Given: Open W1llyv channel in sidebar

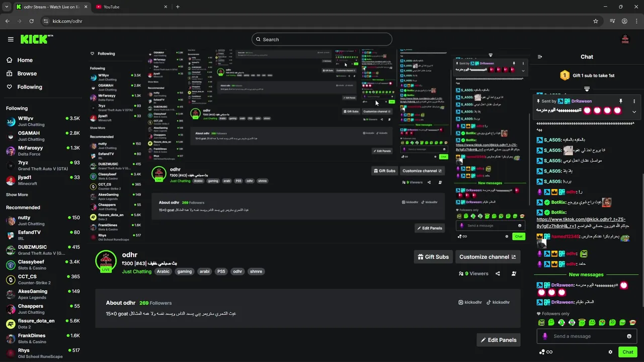Looking at the screenshot, I should pos(43,121).
